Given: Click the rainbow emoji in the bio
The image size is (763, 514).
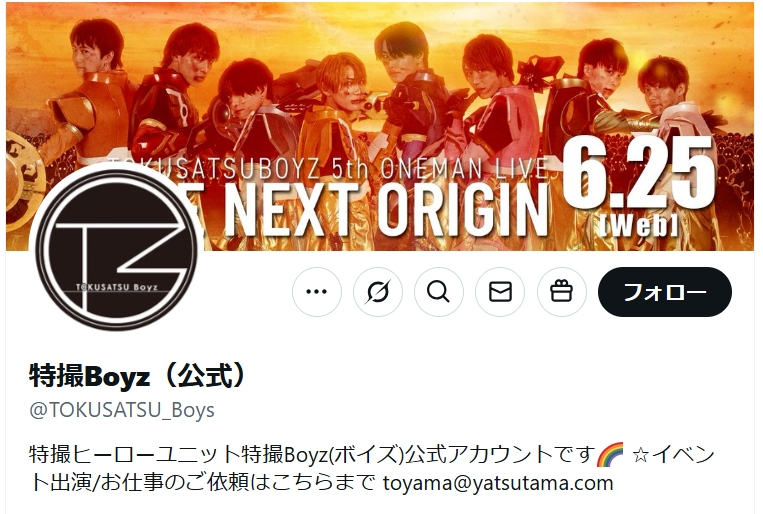Looking at the screenshot, I should point(610,455).
